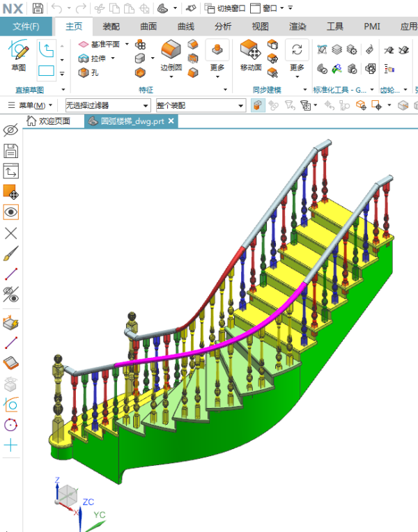418x532 pixels.
Task: Click the plus point icon in left sidebar
Action: (x=11, y=445)
